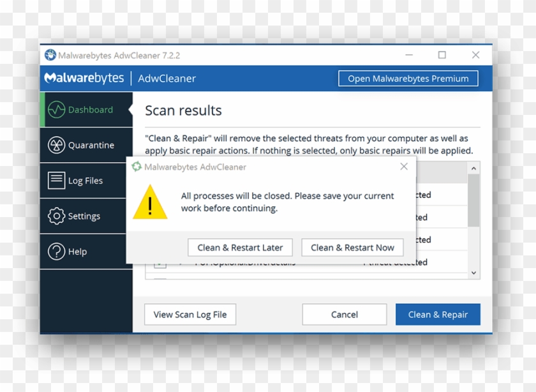
Task: Open the Settings section label
Action: (84, 216)
